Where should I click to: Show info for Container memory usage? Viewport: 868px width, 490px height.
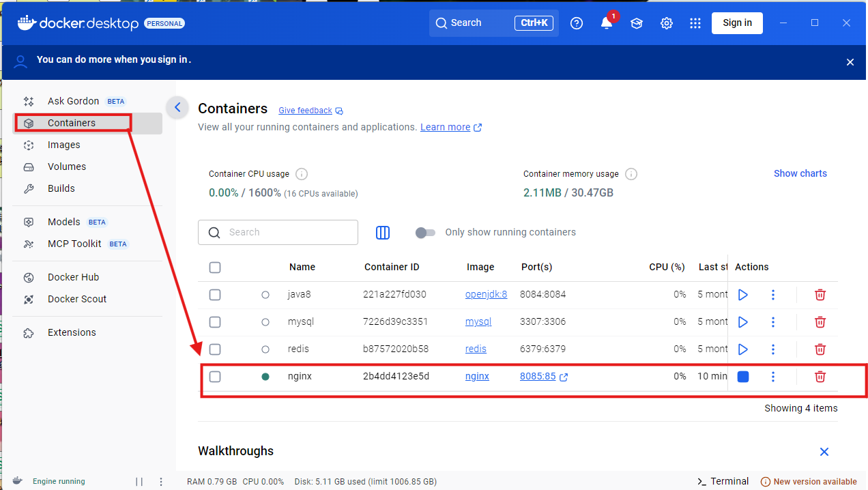631,174
